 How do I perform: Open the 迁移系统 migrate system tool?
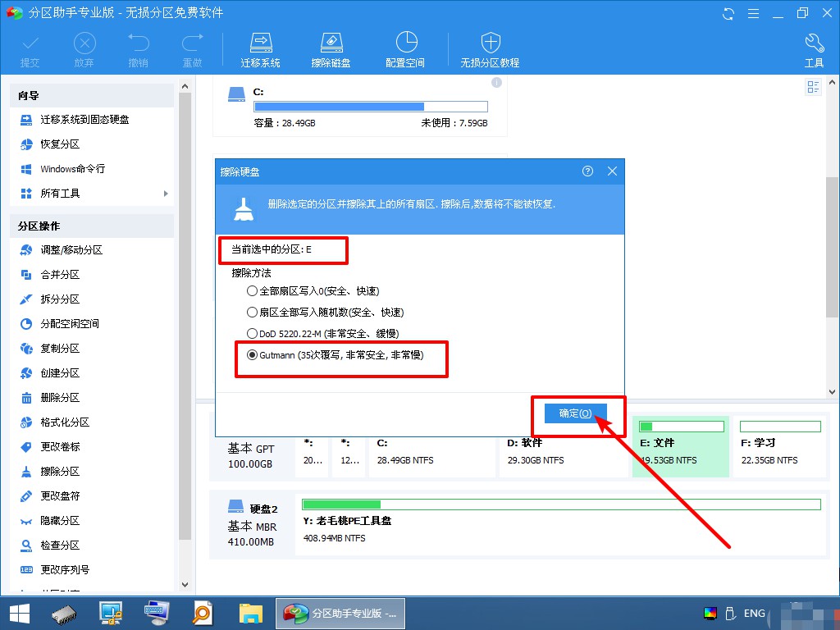[260, 51]
